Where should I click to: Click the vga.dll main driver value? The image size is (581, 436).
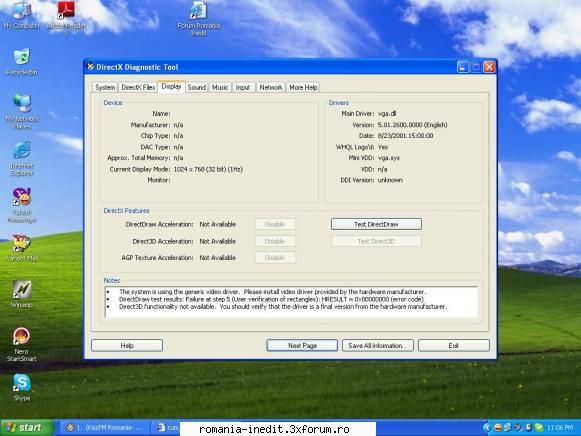[387, 114]
